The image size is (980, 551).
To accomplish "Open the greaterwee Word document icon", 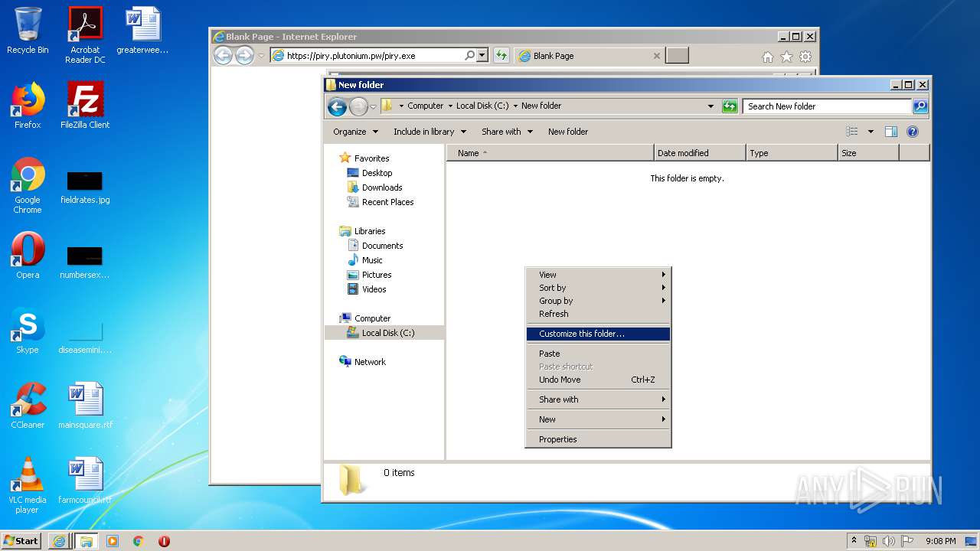I will coord(142,31).
